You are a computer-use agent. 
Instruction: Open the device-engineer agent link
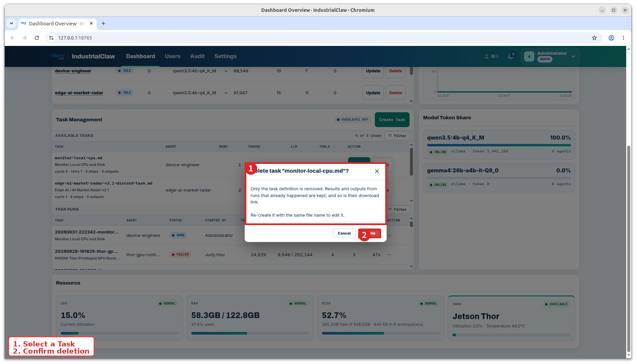(73, 71)
